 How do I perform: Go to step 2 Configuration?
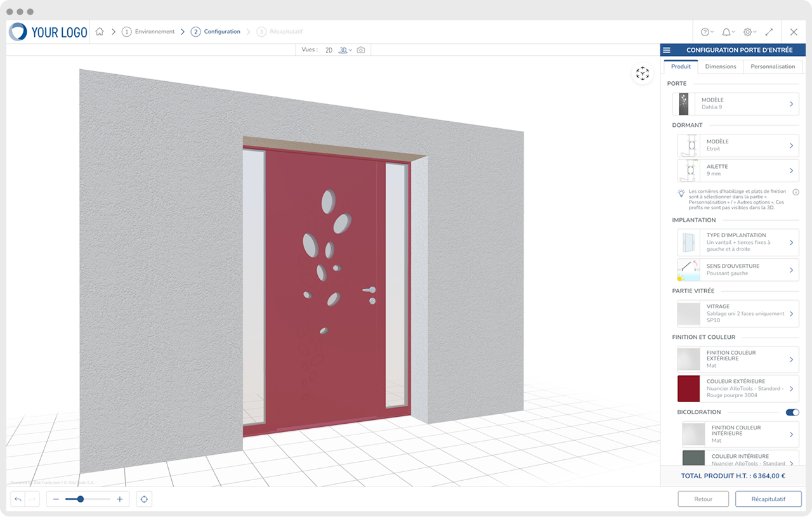[216, 32]
